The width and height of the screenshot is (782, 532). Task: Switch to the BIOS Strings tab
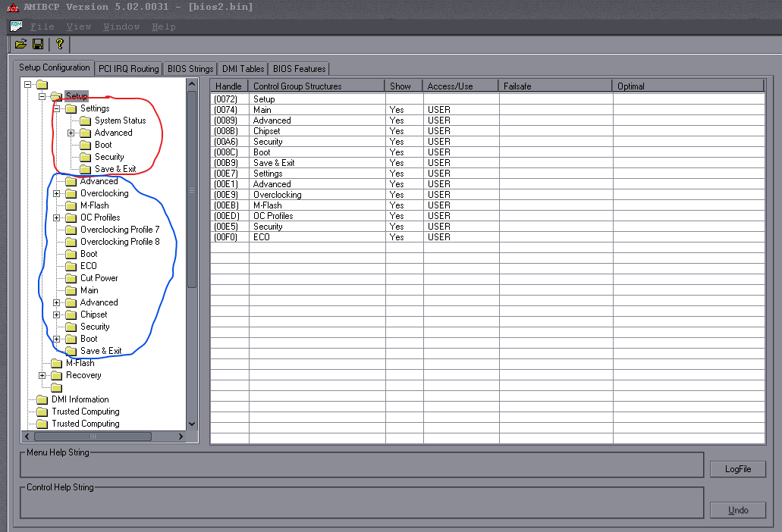[190, 69]
